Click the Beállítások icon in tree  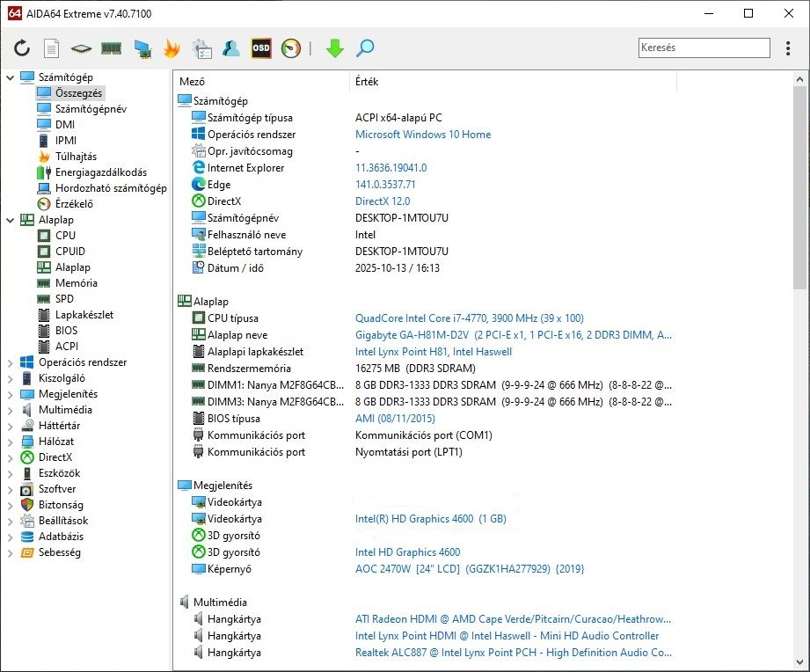(27, 521)
